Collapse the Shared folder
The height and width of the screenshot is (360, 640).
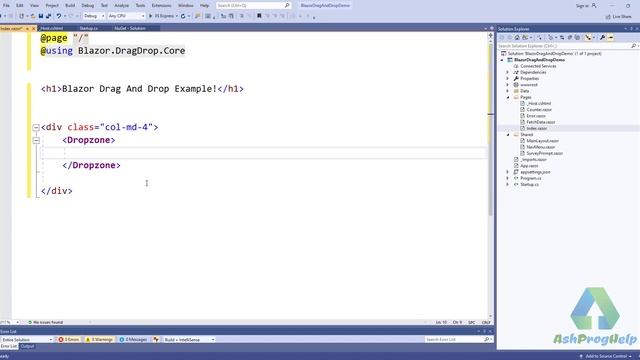pyautogui.click(x=508, y=135)
